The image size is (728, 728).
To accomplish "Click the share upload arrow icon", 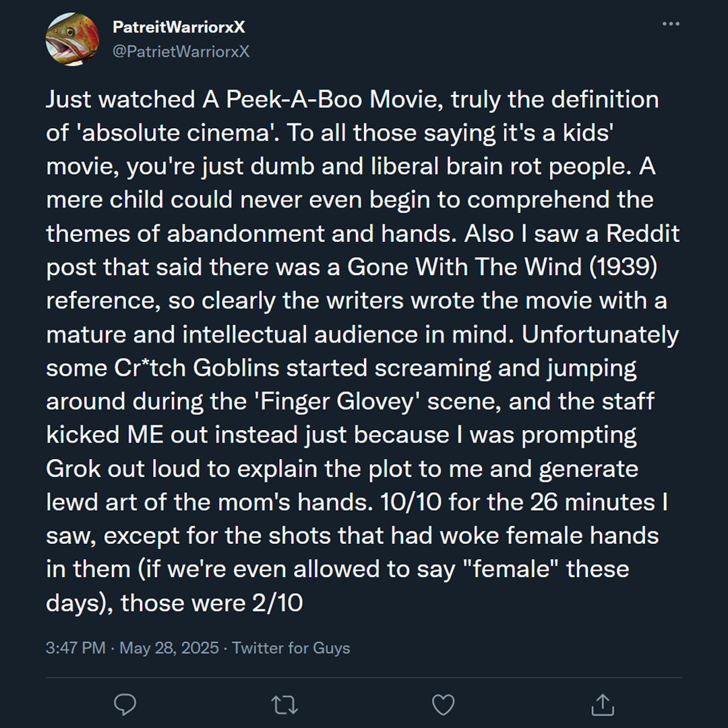I will [602, 704].
